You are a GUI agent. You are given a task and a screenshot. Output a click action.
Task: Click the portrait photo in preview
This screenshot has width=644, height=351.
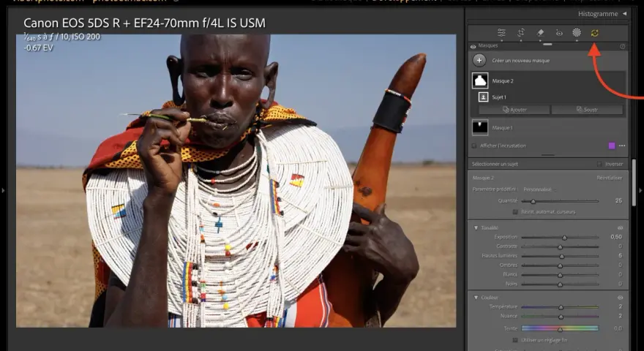[x=236, y=181]
